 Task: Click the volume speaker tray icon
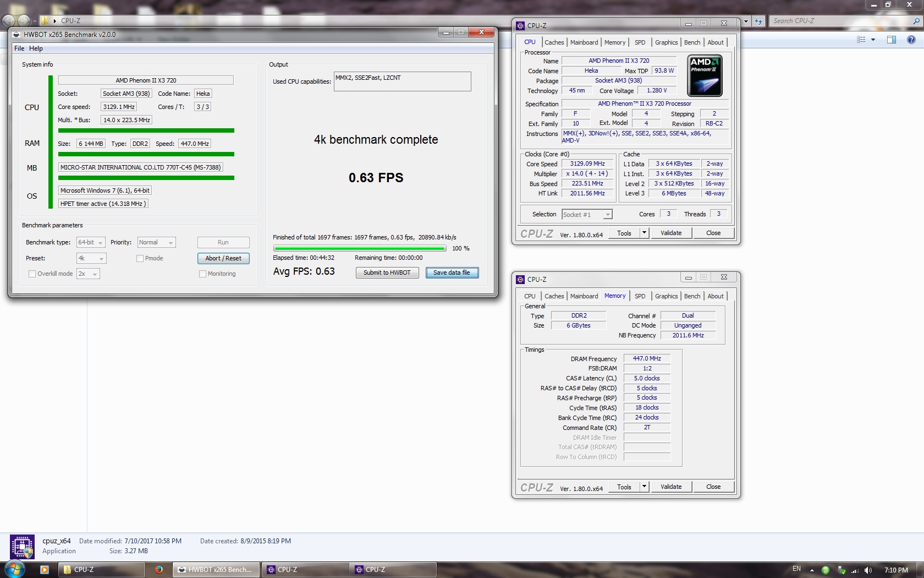point(868,570)
